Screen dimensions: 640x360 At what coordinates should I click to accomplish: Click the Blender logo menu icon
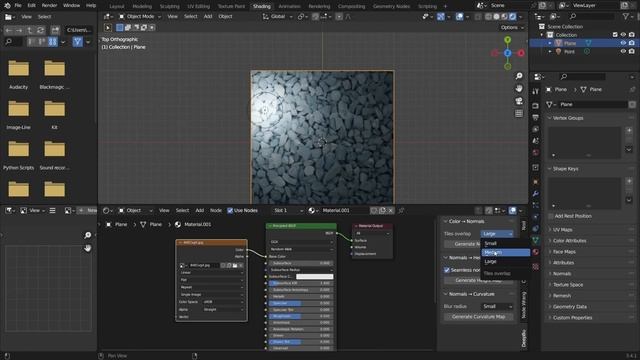pos(7,6)
